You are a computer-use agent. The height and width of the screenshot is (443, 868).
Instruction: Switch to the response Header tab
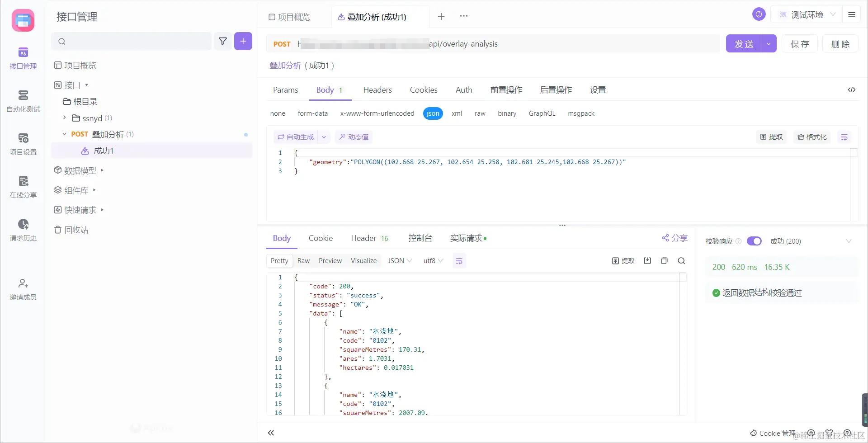(369, 238)
